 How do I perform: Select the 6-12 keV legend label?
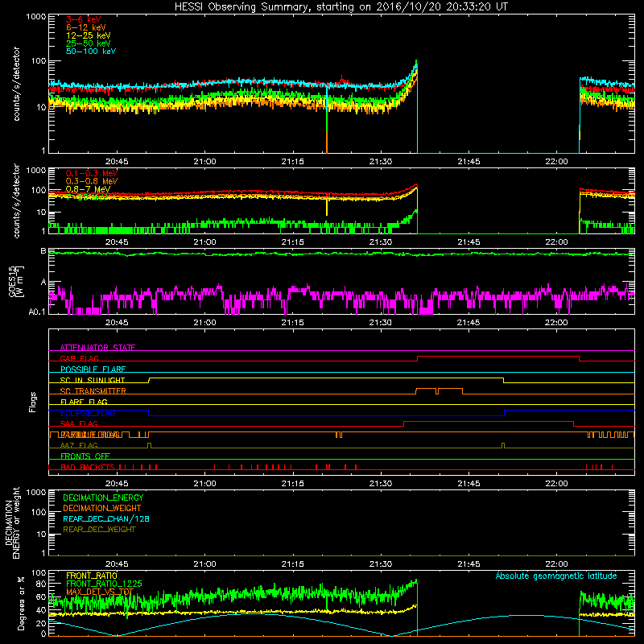point(86,27)
